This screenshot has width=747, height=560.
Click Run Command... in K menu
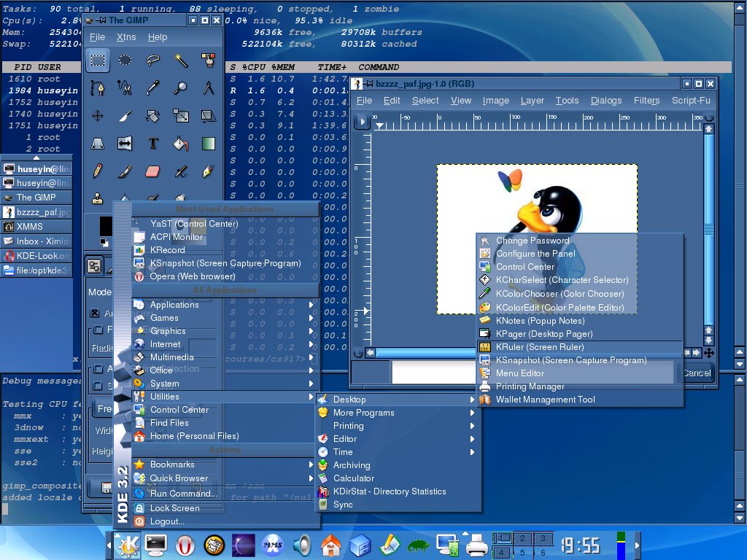tap(224, 494)
